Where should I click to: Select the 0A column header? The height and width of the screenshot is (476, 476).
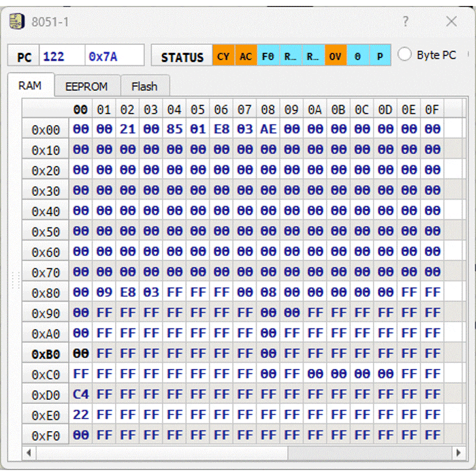[x=315, y=109]
